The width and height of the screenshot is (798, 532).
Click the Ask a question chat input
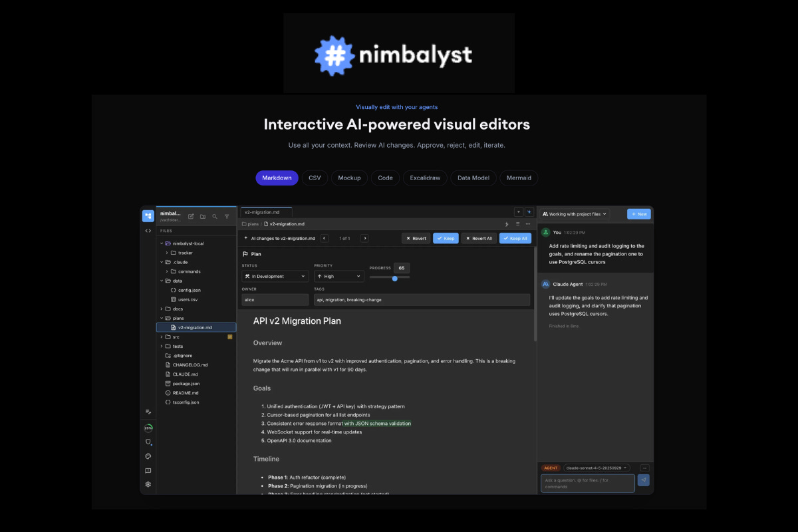[588, 483]
